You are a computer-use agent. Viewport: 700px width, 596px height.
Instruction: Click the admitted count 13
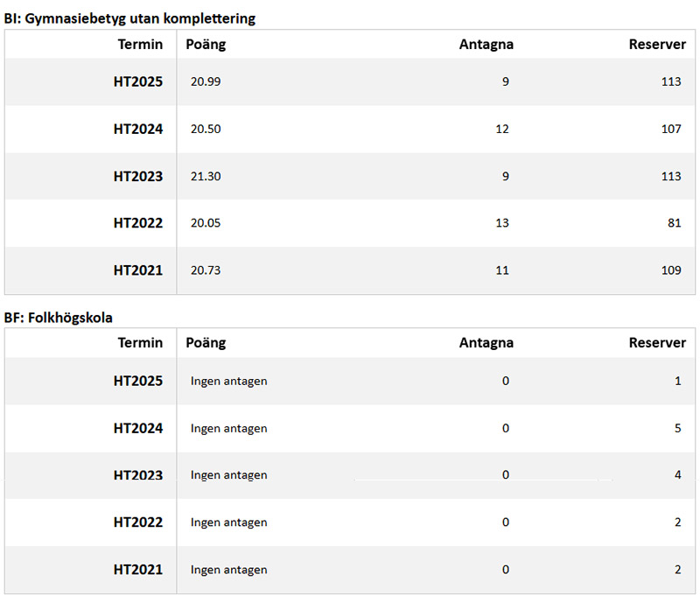501,223
